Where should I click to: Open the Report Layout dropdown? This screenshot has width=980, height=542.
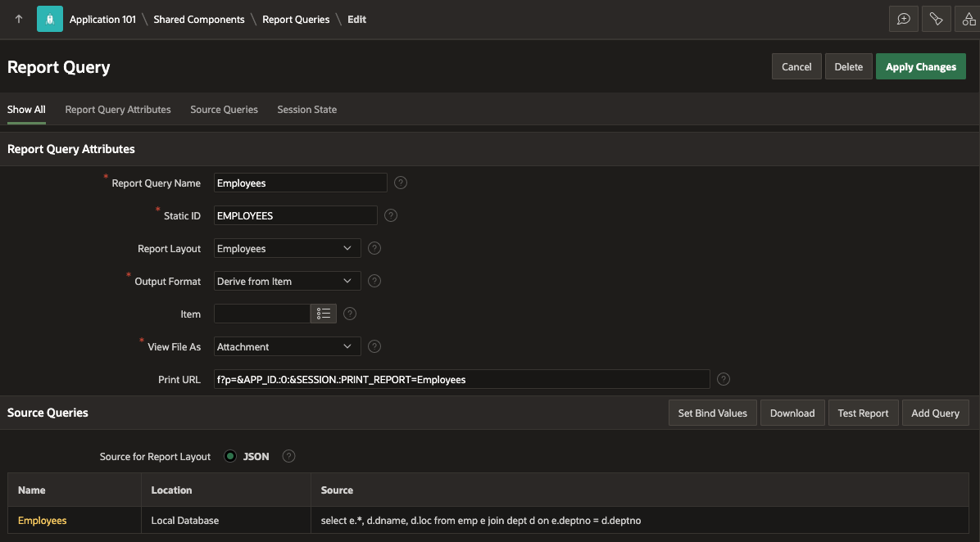click(x=287, y=248)
